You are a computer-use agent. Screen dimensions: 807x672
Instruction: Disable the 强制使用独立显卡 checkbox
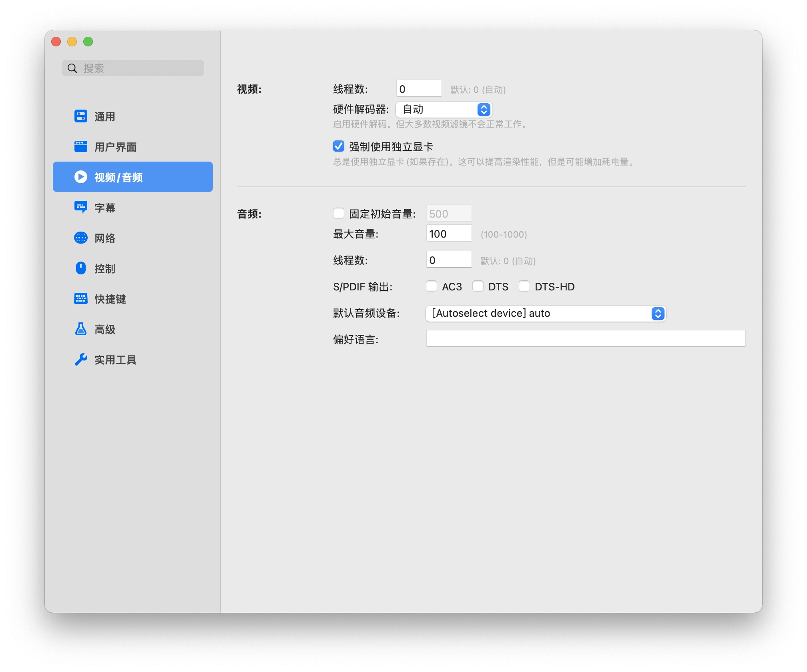coord(339,146)
